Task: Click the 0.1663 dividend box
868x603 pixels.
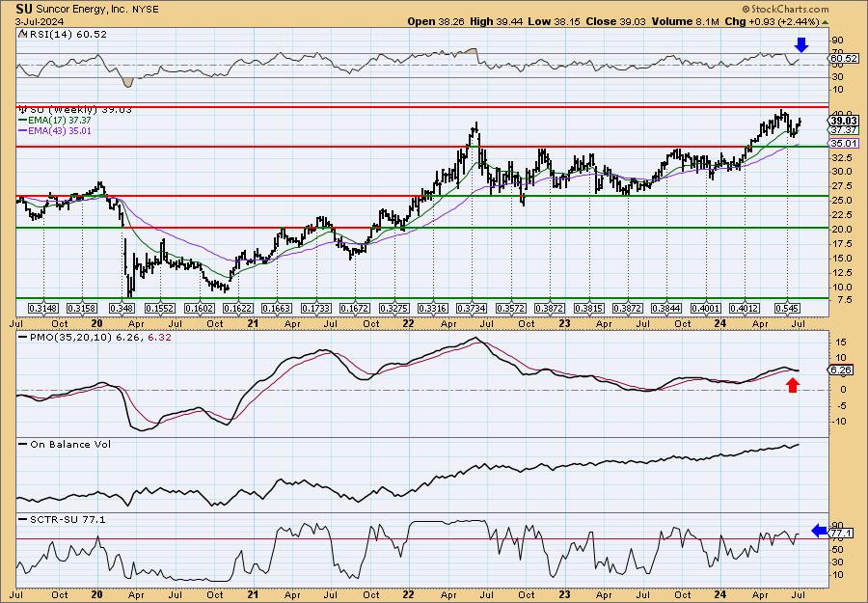Action: [x=277, y=308]
